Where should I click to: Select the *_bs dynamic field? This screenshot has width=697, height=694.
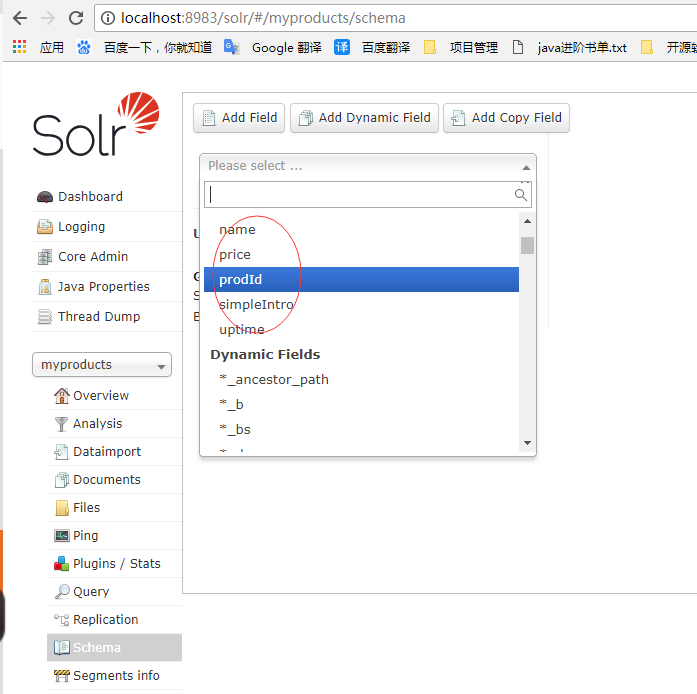point(361,429)
